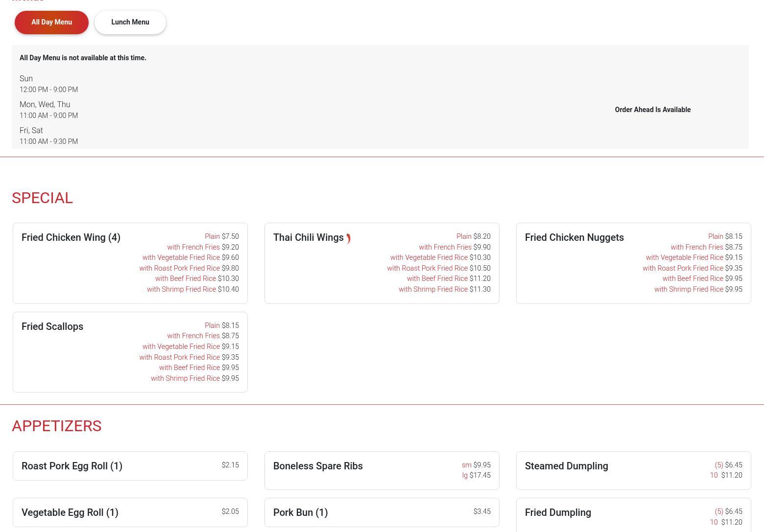Select Vegetable Egg Roll (1)

[70, 512]
